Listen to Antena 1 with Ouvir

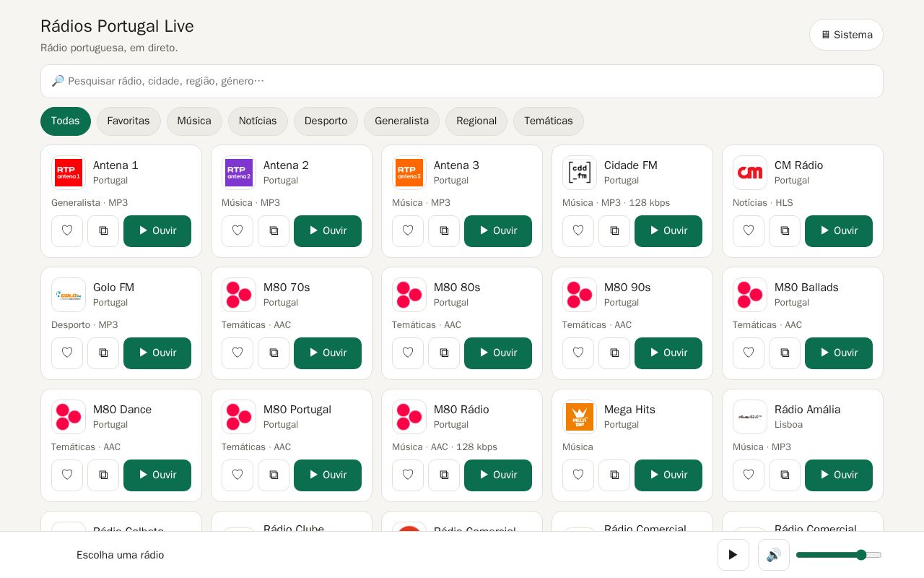(x=157, y=231)
